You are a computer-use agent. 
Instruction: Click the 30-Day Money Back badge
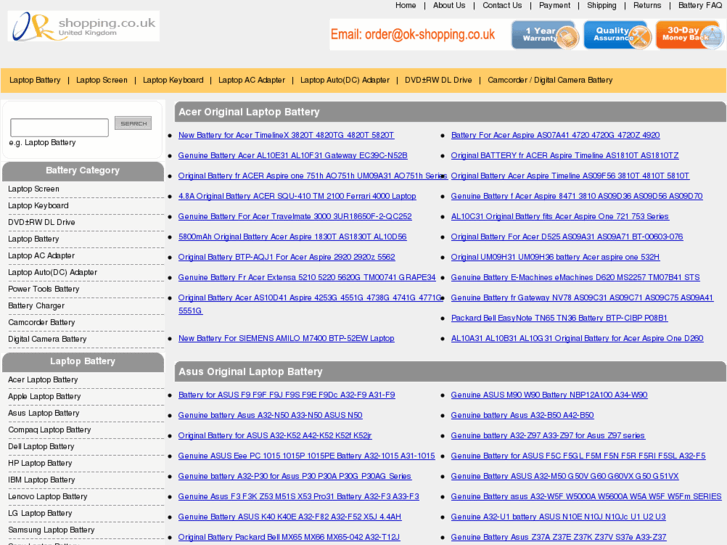click(x=689, y=35)
